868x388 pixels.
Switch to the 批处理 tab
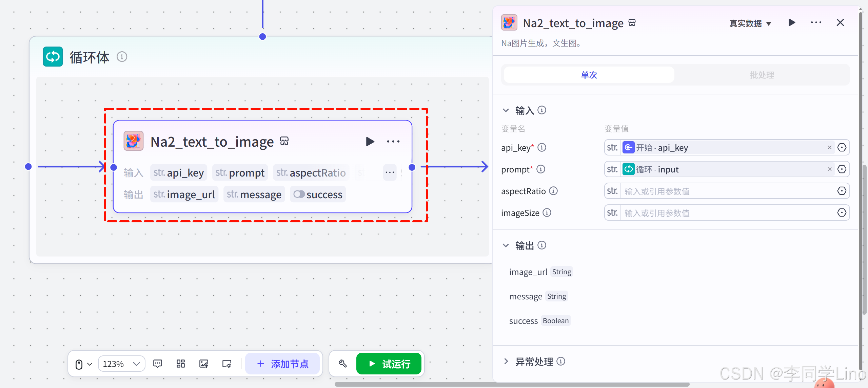coord(762,75)
